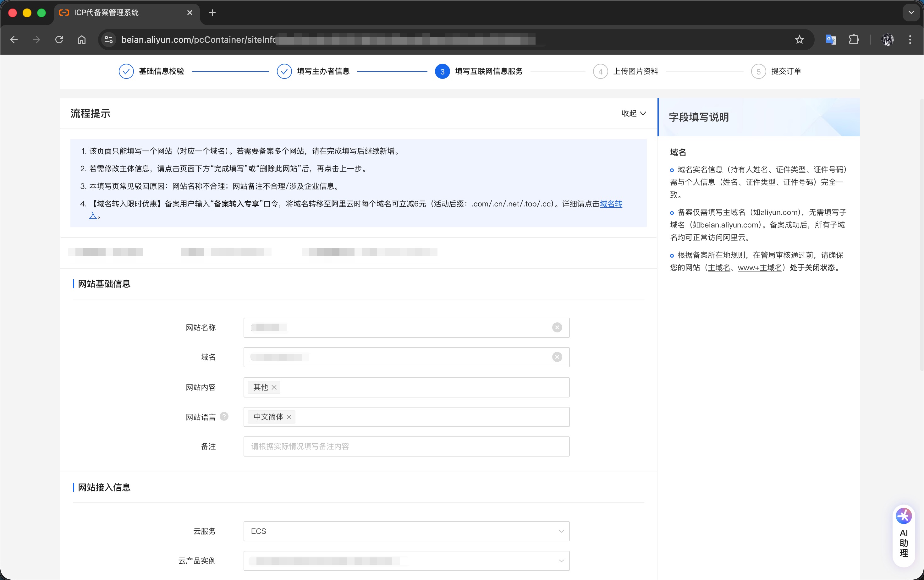The height and width of the screenshot is (580, 924).
Task: Click the help icon beside 网站语言
Action: (x=224, y=416)
